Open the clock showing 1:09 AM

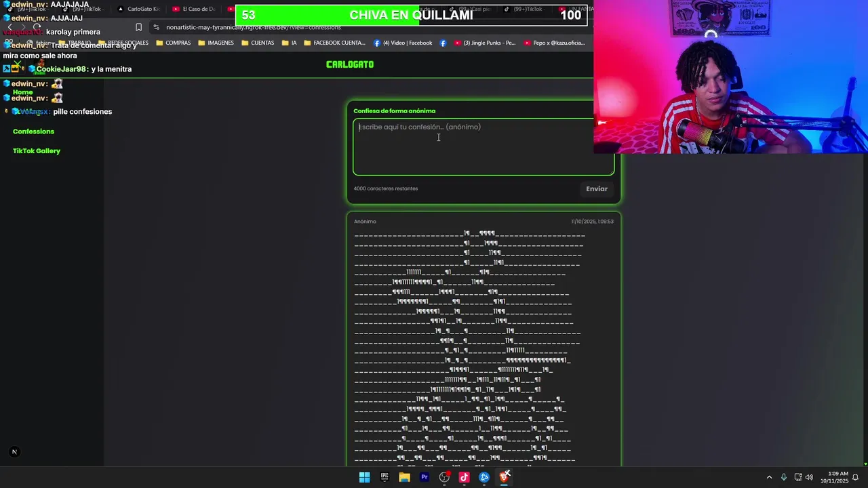click(834, 477)
